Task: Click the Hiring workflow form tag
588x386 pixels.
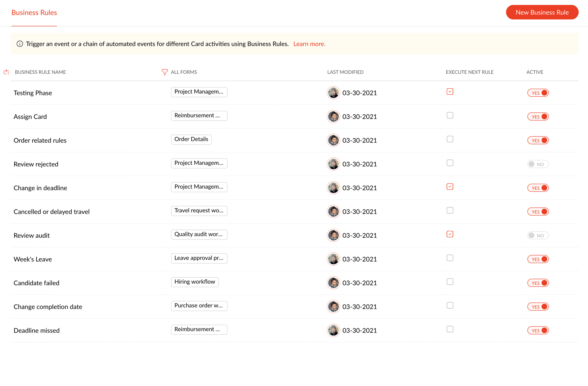Action: (195, 282)
